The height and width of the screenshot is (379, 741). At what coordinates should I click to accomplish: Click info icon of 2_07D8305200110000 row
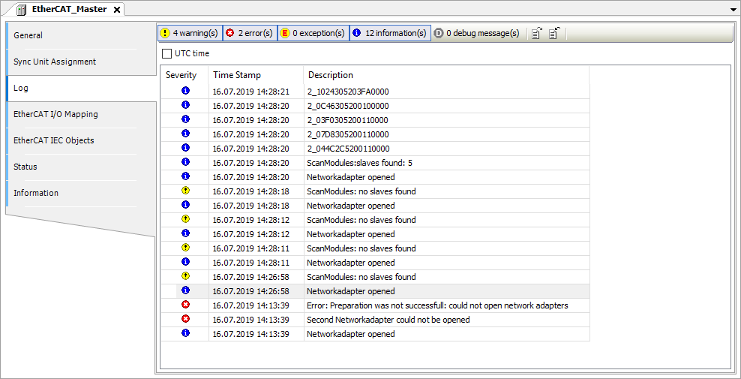185,134
